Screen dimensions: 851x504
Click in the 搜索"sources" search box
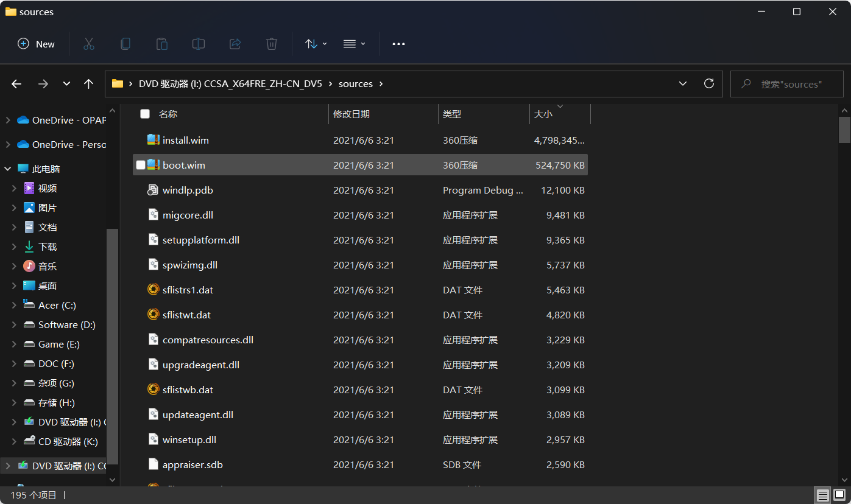[x=786, y=84]
